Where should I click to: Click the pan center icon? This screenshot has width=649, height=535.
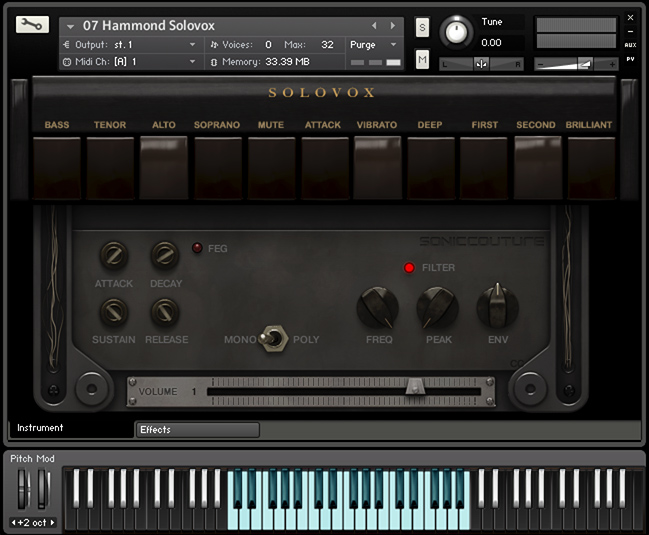[x=481, y=64]
